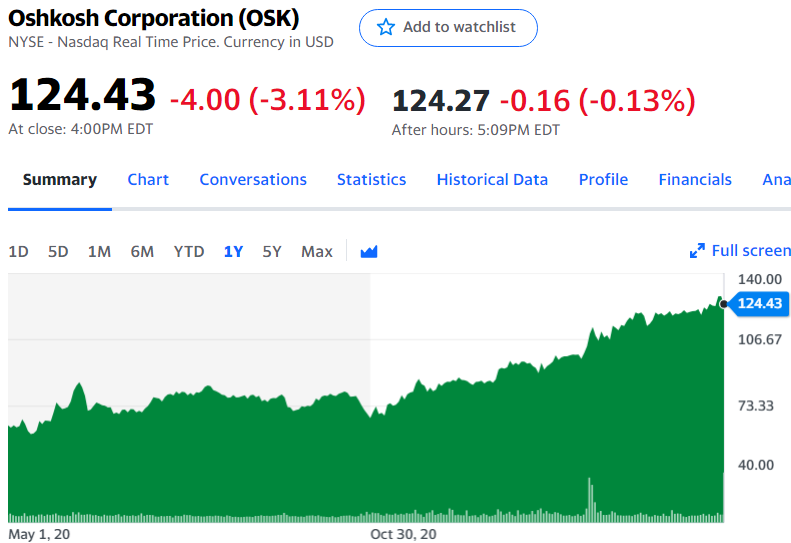
Task: Click the -4.00 (-3.11%) change value
Action: point(267,99)
